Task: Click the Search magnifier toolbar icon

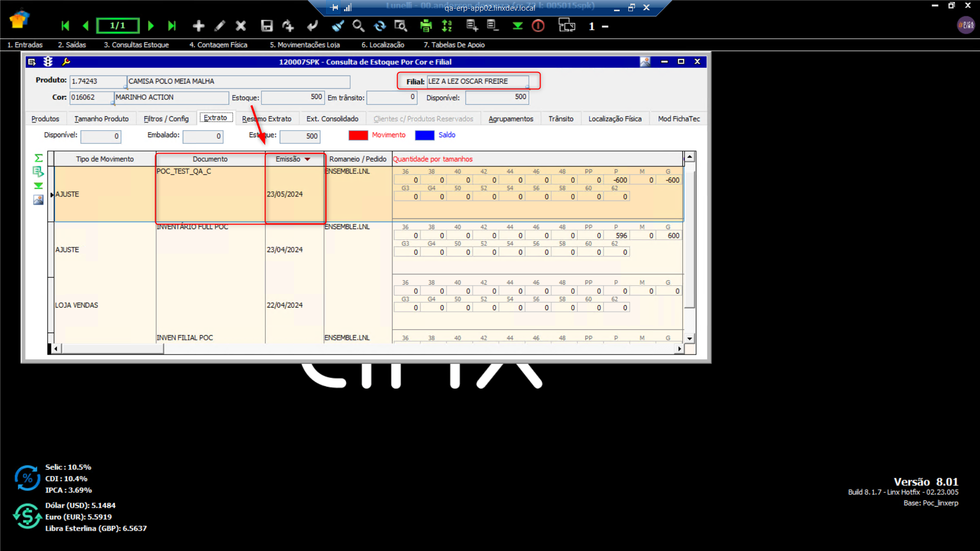Action: (358, 26)
